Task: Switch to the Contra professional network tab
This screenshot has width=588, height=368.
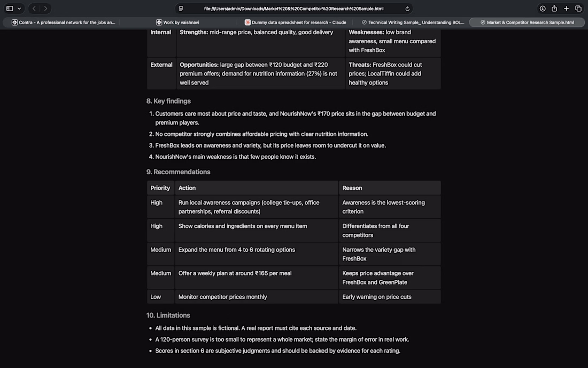Action: tap(64, 22)
